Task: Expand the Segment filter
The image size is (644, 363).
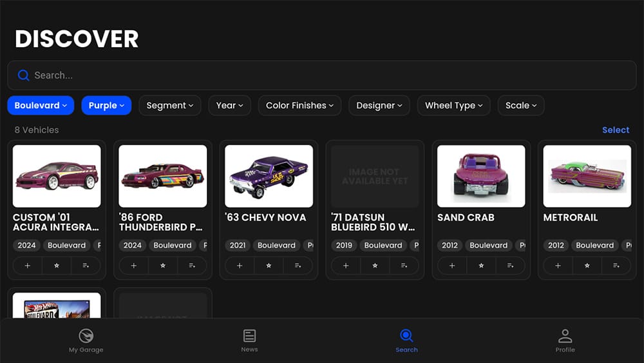Action: coord(169,105)
